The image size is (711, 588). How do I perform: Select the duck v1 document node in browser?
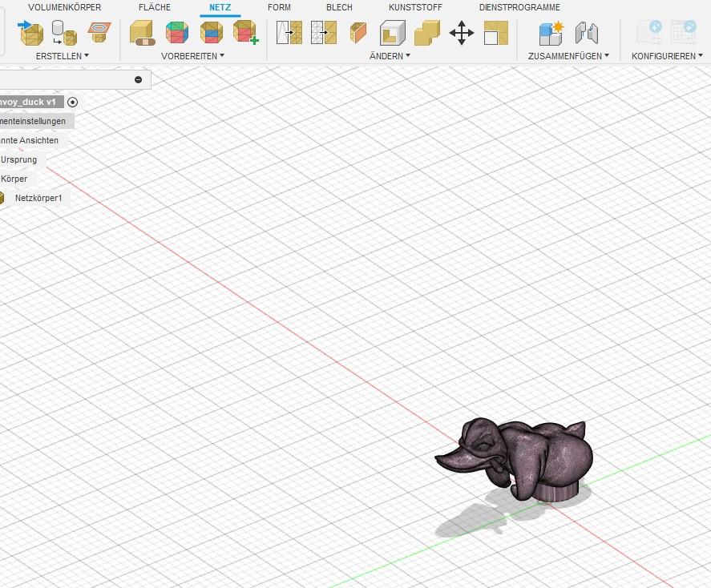(x=31, y=102)
